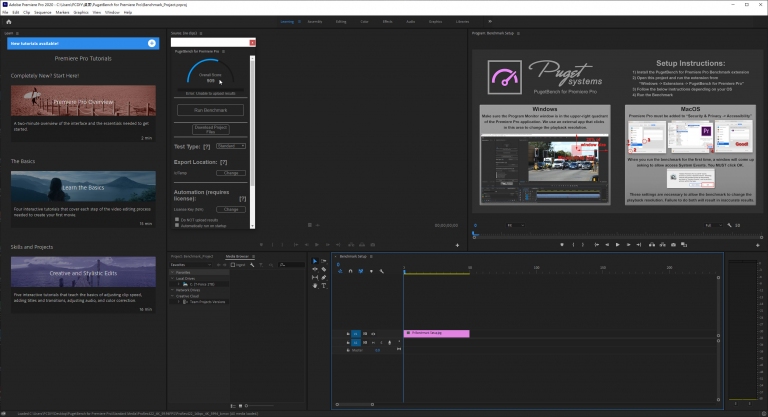Open the File menu
Viewport: 768px width, 417px height.
[5, 12]
